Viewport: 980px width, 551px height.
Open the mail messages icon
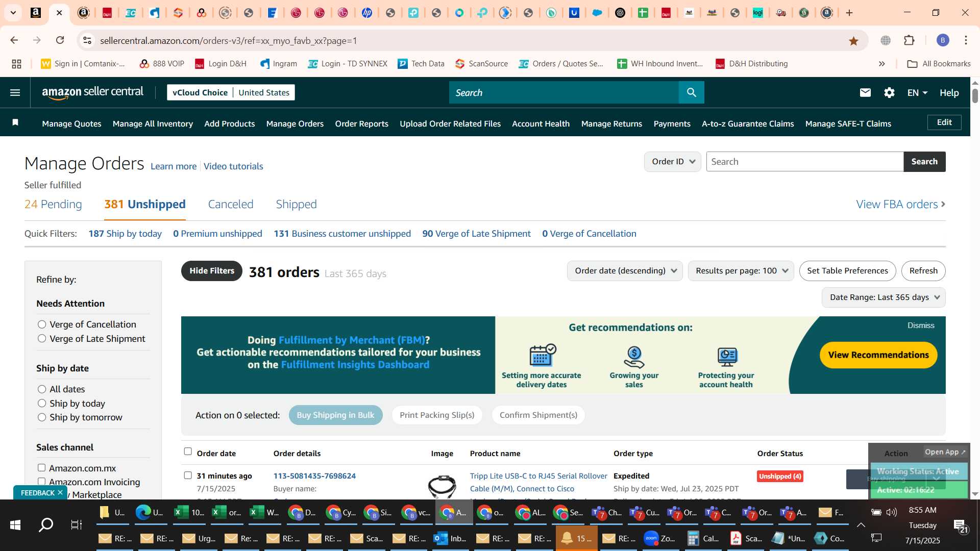click(865, 92)
